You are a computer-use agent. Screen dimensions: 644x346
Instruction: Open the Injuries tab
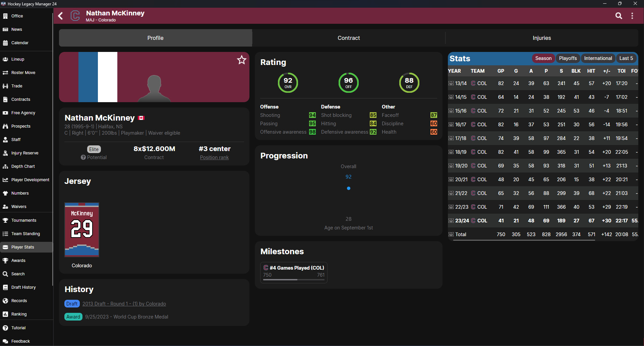[541, 38]
